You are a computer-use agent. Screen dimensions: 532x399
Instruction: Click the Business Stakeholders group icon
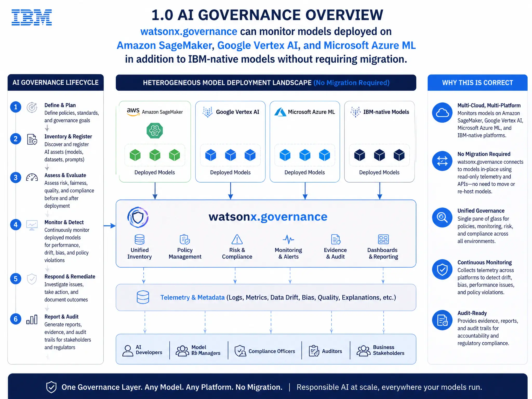click(363, 351)
